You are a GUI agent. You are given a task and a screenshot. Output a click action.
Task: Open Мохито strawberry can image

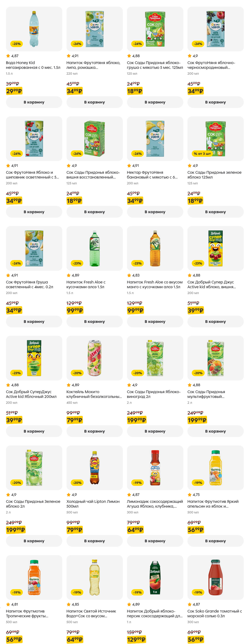coord(94,358)
